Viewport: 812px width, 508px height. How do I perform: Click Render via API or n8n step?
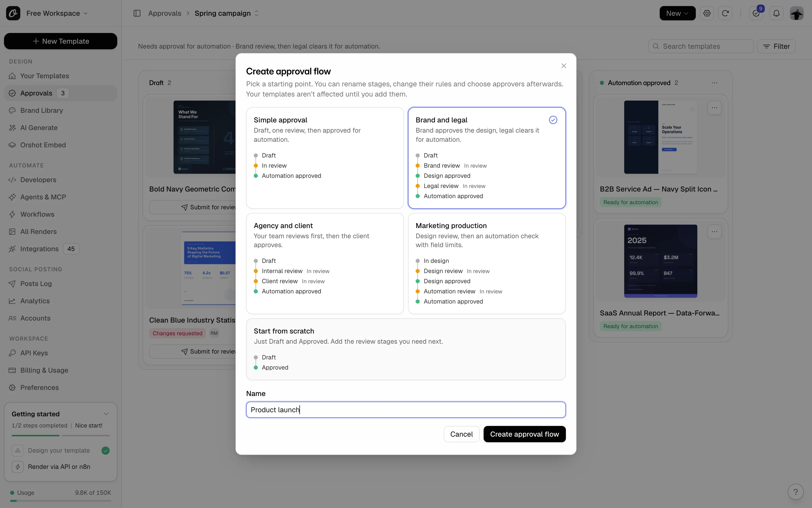(x=60, y=467)
